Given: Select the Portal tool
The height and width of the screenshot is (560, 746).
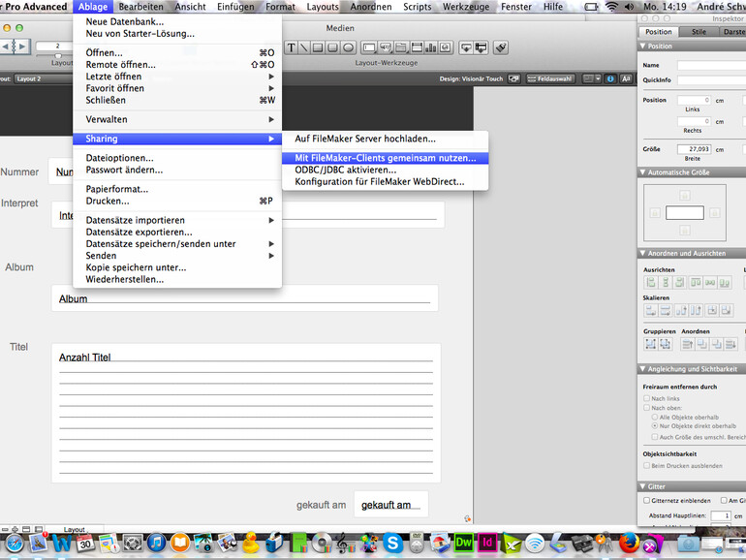Looking at the screenshot, I should coord(417,47).
